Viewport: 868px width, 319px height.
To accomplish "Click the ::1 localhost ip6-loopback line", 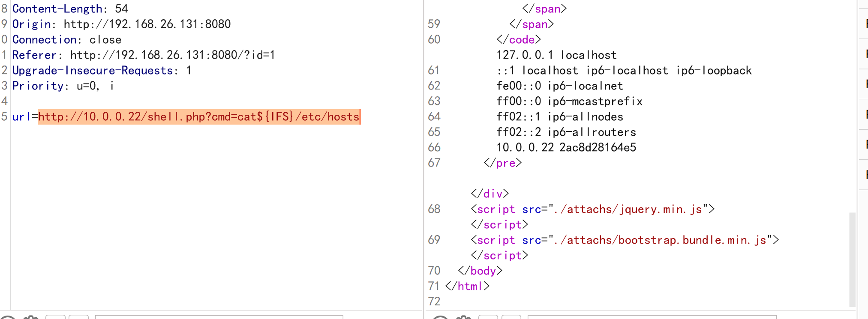I will (624, 70).
